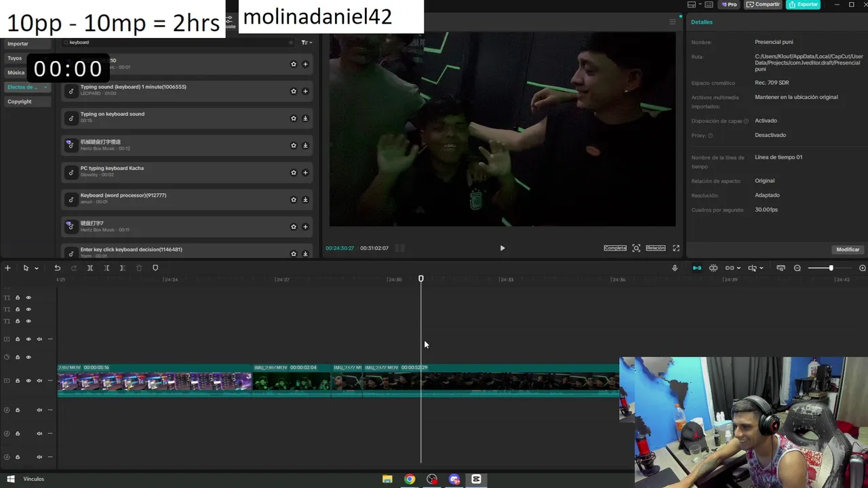Image resolution: width=868 pixels, height=488 pixels.
Task: Enter fullscreen preview mode
Action: pyautogui.click(x=676, y=248)
